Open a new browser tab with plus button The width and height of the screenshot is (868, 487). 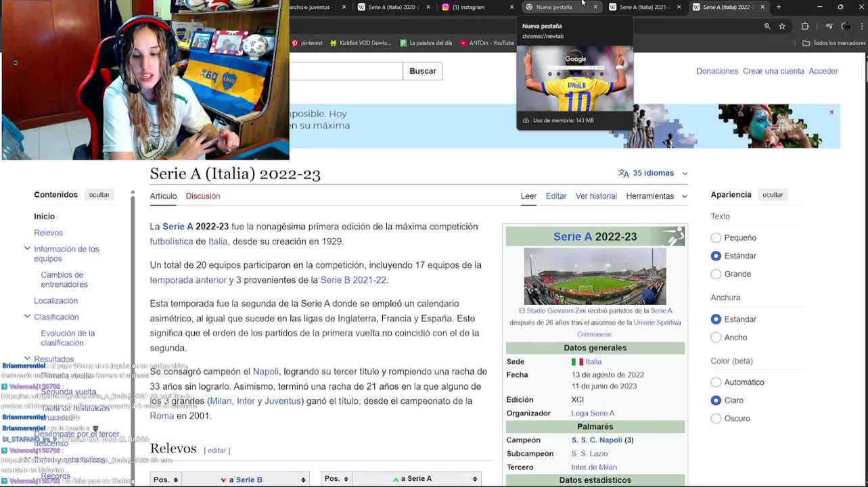coord(779,7)
